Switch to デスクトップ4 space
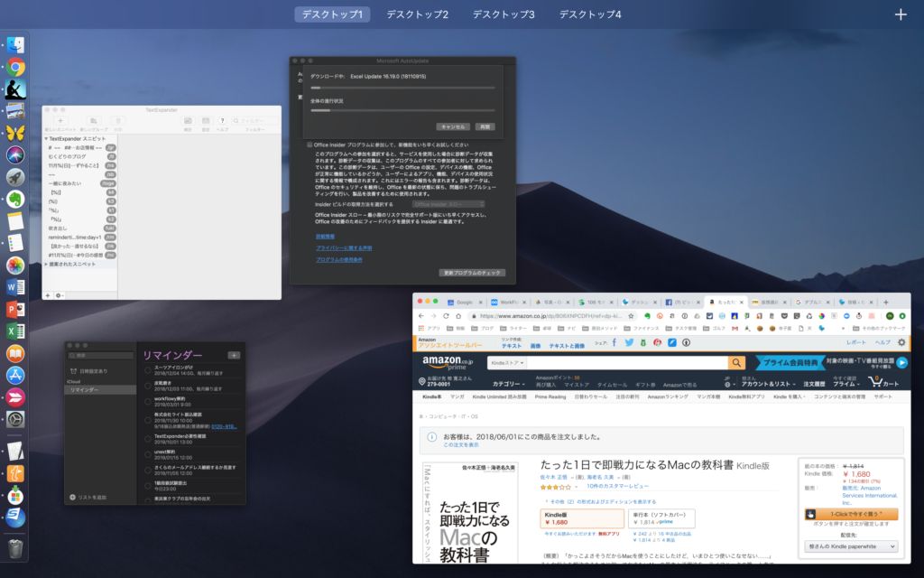Image resolution: width=924 pixels, height=578 pixels. pyautogui.click(x=590, y=14)
